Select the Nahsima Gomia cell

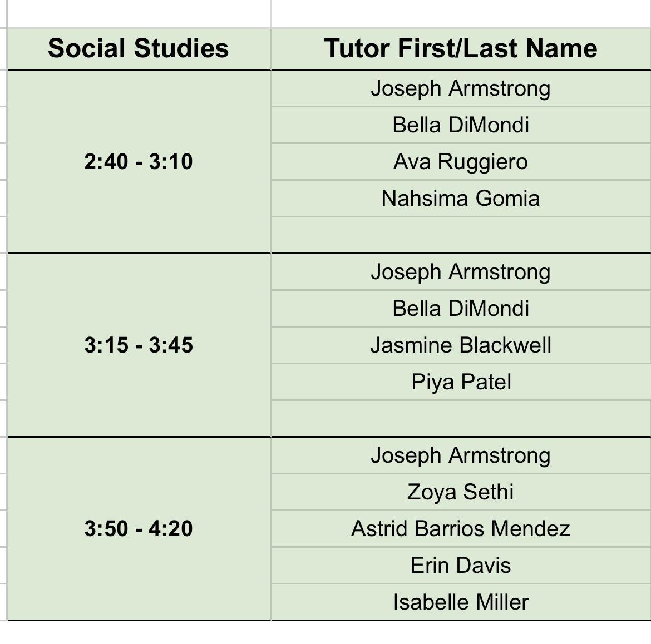click(460, 199)
